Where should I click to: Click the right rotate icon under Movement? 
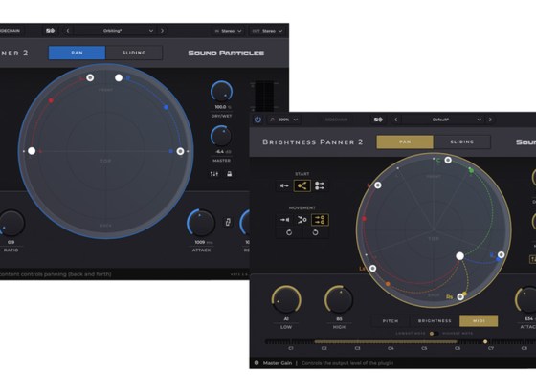click(x=315, y=232)
